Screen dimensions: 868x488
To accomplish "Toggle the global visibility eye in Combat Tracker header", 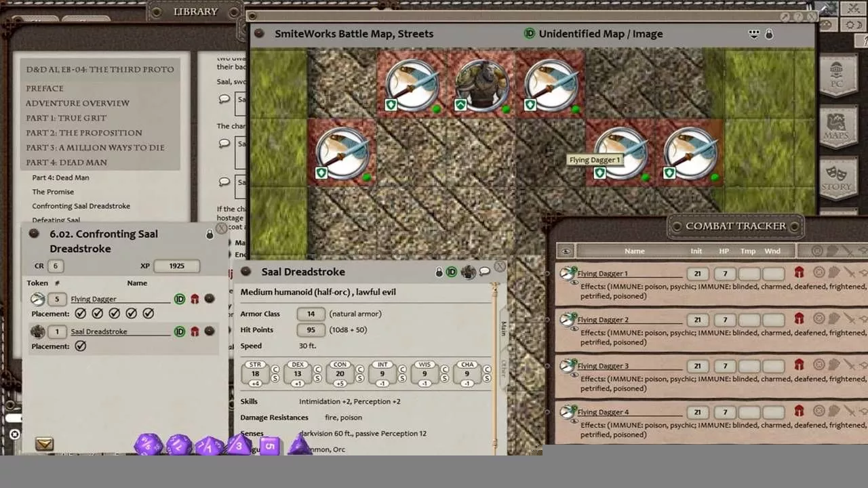I will 566,251.
